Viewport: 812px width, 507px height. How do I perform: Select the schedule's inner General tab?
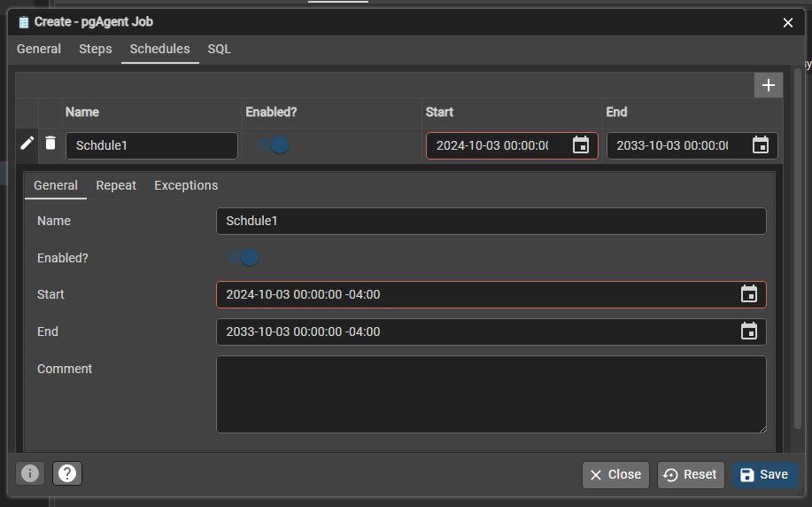56,185
